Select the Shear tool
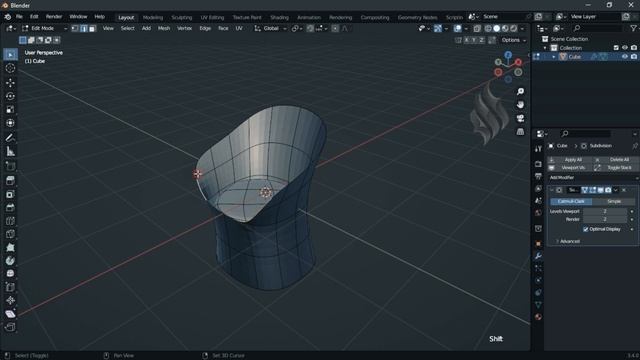640x360 pixels. click(11, 314)
